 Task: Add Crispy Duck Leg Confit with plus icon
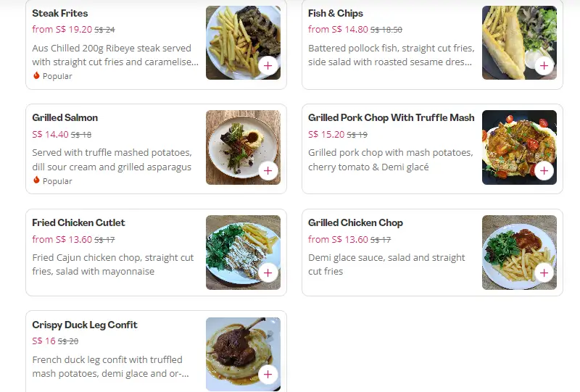click(x=268, y=375)
